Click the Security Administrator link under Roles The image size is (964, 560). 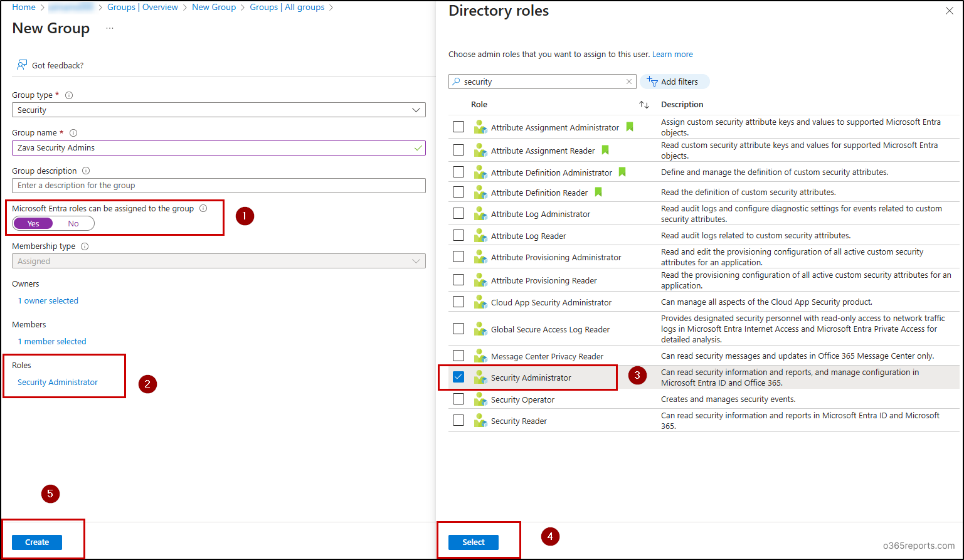(x=58, y=383)
